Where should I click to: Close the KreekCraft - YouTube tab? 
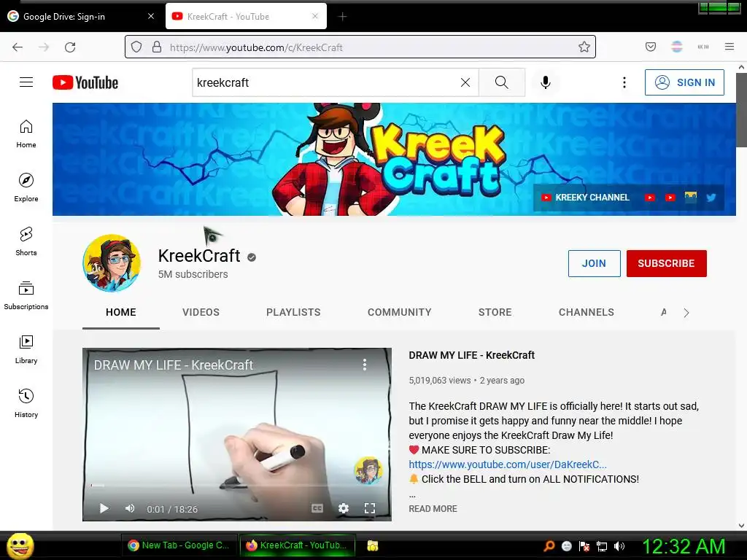[x=315, y=16]
